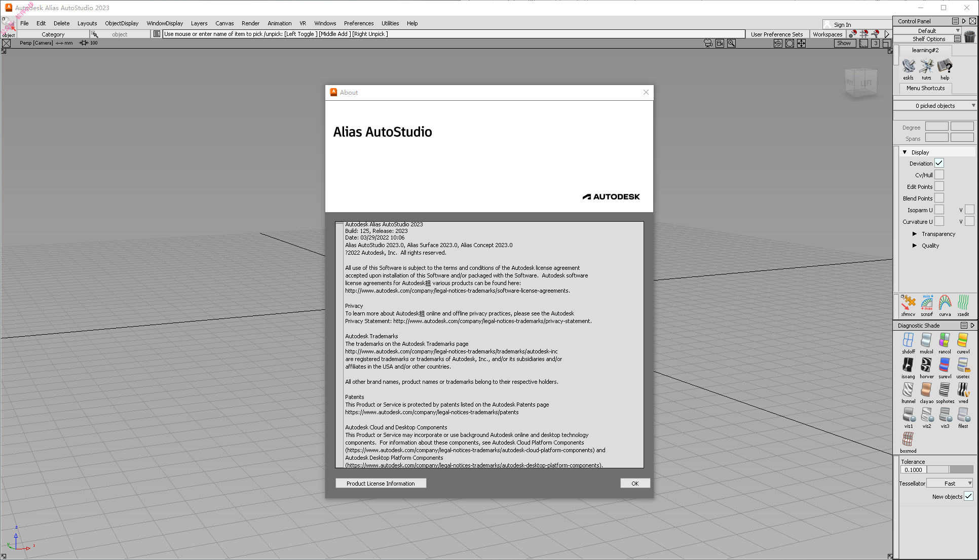Image resolution: width=979 pixels, height=560 pixels.
Task: Expand the snap options arrow
Action: (887, 34)
